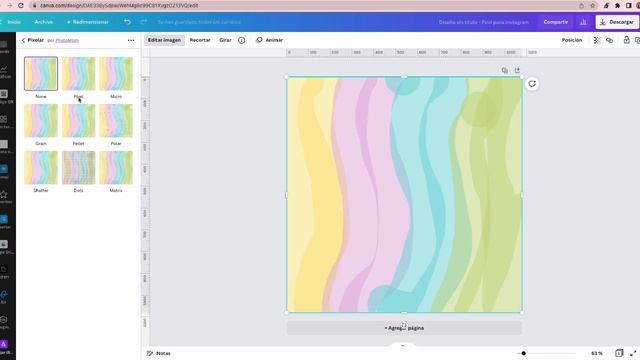
Task: Click the duplicate icon in the toolbar
Action: point(637,40)
